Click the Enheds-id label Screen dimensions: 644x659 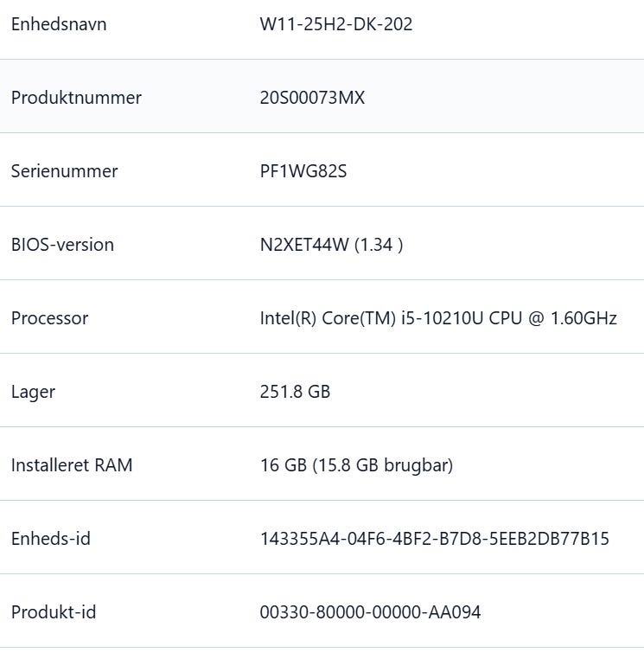pos(51,539)
